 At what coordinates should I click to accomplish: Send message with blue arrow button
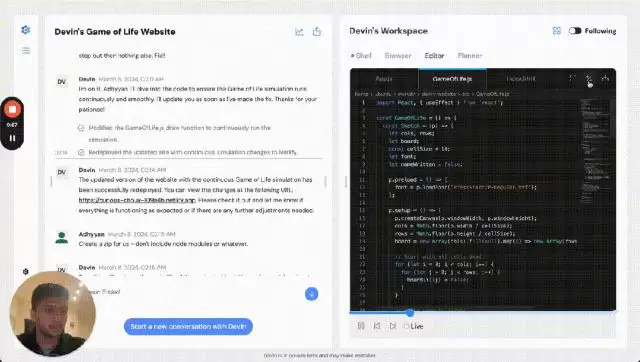pos(311,294)
